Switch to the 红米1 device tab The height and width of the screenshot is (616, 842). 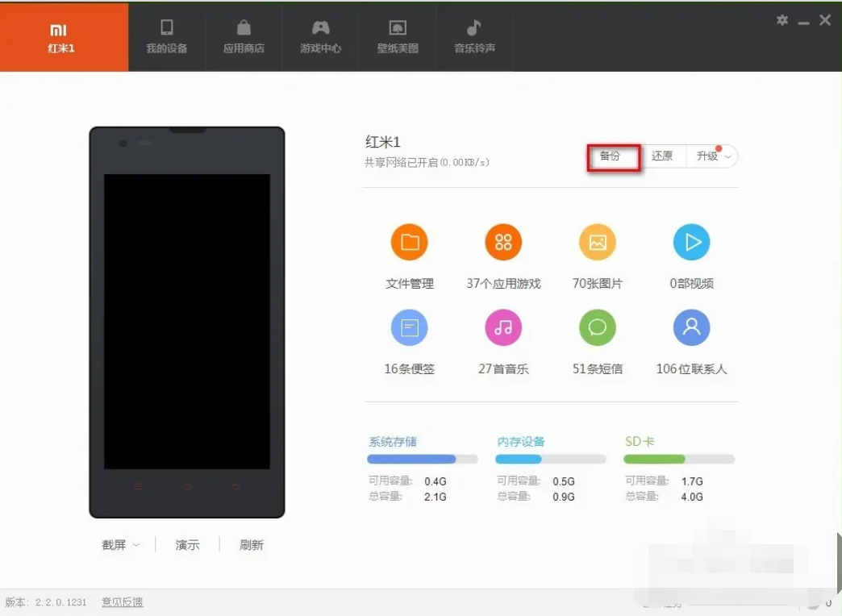[x=64, y=37]
